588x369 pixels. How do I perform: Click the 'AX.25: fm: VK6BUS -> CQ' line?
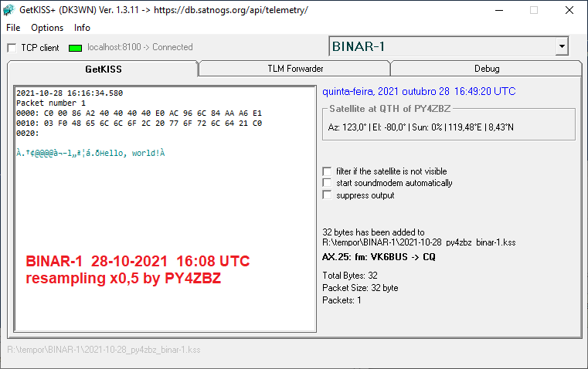coord(379,257)
